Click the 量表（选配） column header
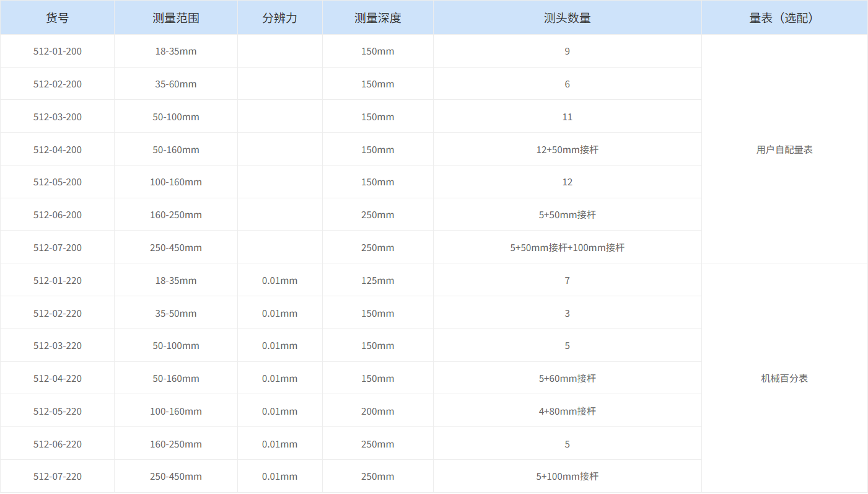 [x=784, y=17]
